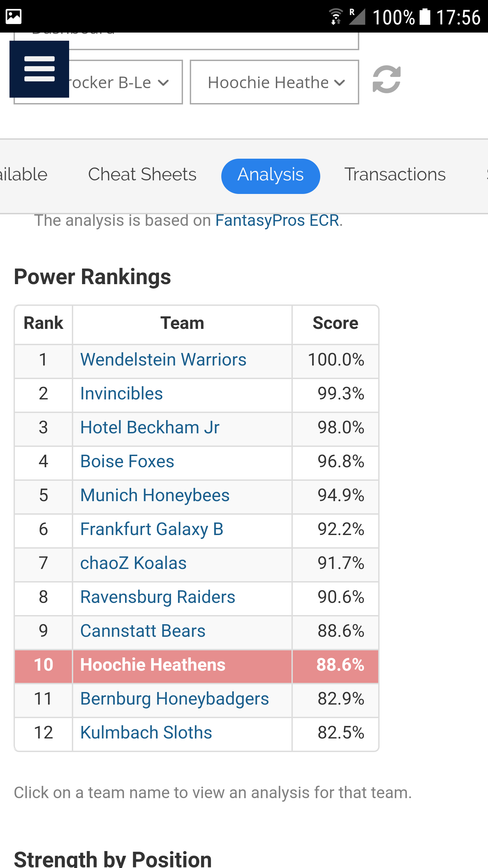Tap the battery indicator icon
Screen dimensions: 488x868
(425, 17)
